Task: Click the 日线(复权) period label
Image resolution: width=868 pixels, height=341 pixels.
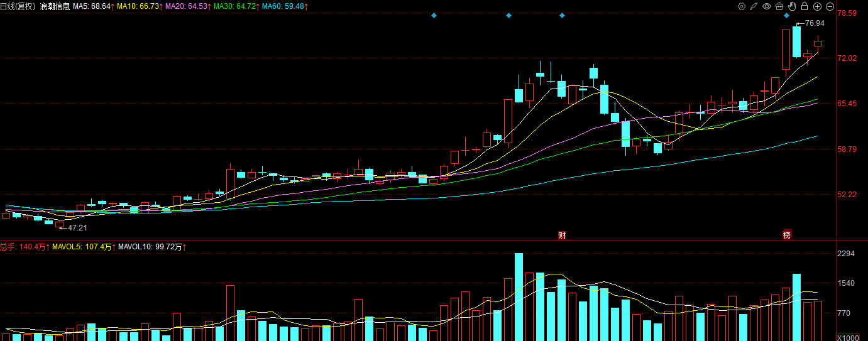Action: [18, 6]
